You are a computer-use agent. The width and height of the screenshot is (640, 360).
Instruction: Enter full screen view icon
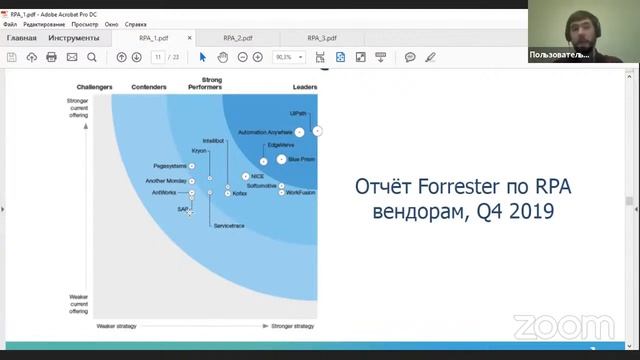pos(360,57)
